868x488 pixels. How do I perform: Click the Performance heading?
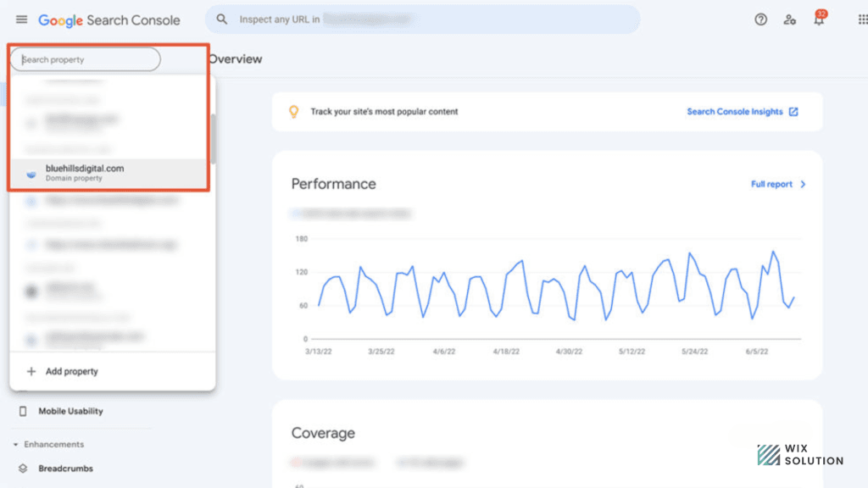coord(334,184)
